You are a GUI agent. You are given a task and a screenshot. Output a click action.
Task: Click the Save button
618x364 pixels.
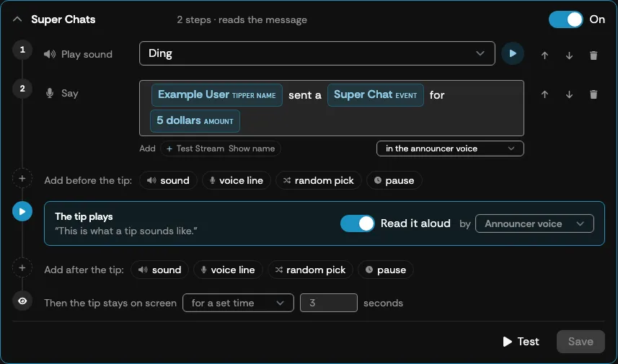click(581, 342)
